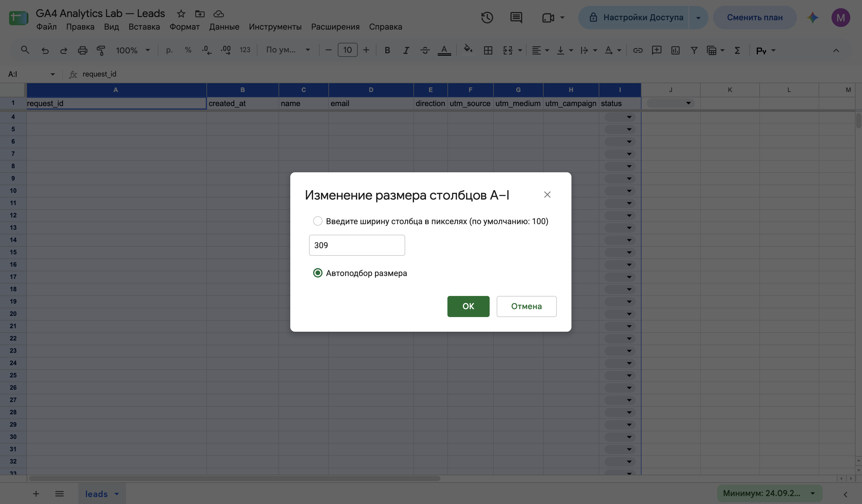This screenshot has height=504, width=862.
Task: Click the functions sigma icon
Action: pyautogui.click(x=737, y=50)
